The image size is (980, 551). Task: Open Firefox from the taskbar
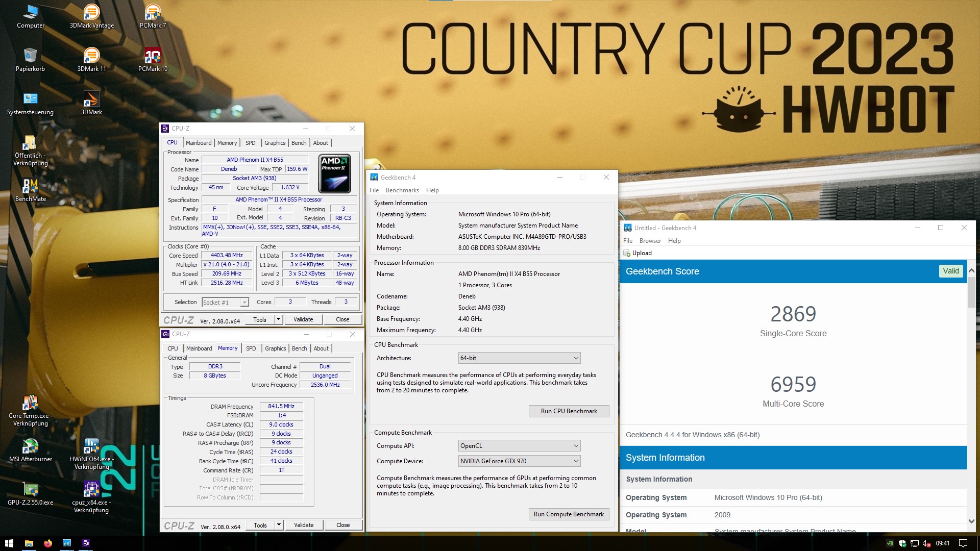[47, 543]
